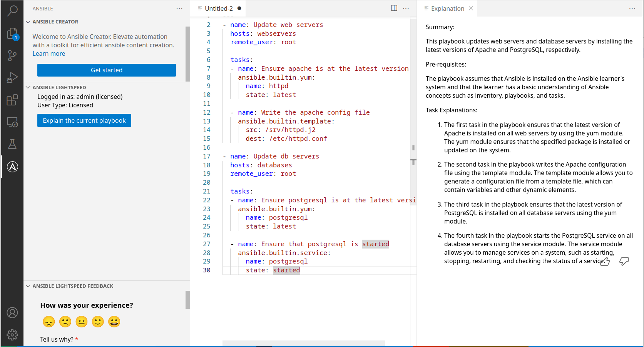Image resolution: width=644 pixels, height=347 pixels.
Task: Click Explain the current playbook button
Action: pyautogui.click(x=84, y=120)
